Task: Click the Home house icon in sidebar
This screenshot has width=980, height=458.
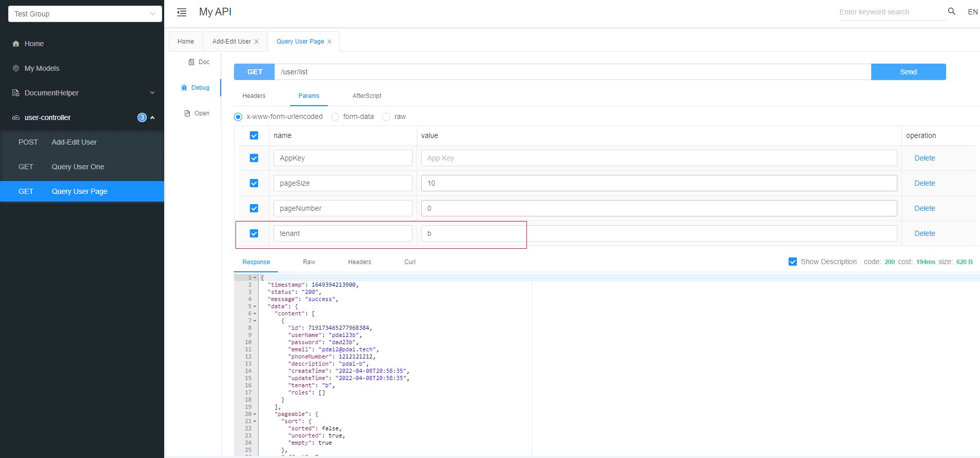Action: (16, 44)
